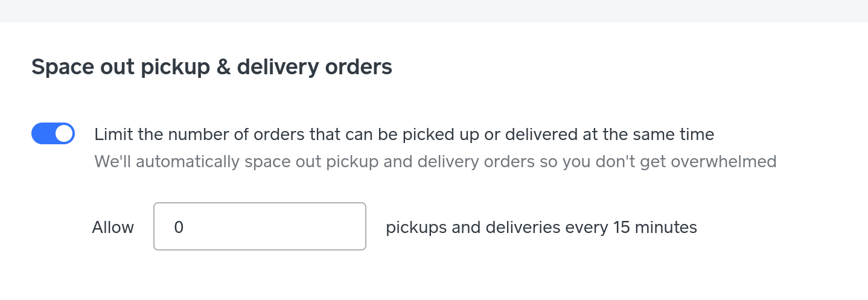Focus the input box showing 0
Viewport: 868px width, 300px height.
point(260,226)
